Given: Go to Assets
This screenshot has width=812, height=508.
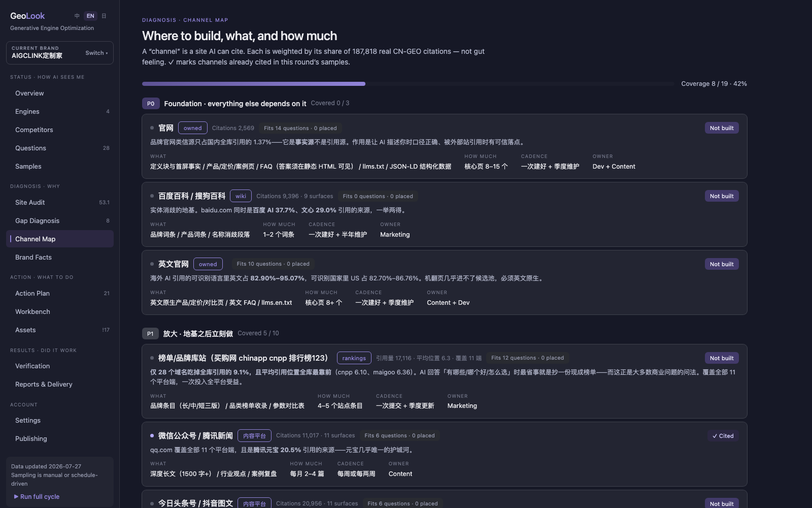Looking at the screenshot, I should [60, 330].
